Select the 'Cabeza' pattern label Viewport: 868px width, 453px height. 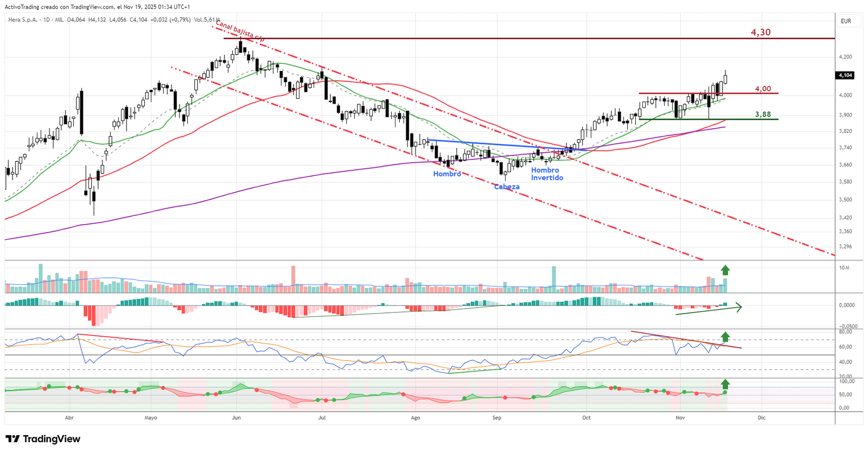pyautogui.click(x=507, y=187)
